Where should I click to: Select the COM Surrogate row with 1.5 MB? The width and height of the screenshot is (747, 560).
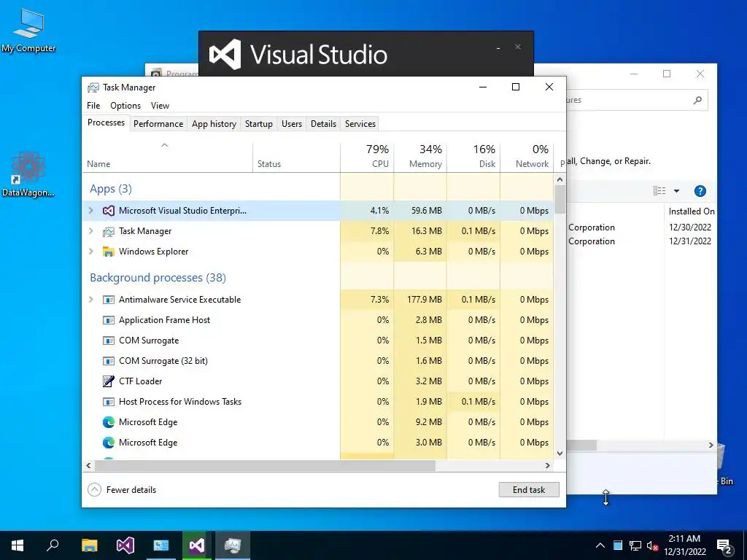318,341
